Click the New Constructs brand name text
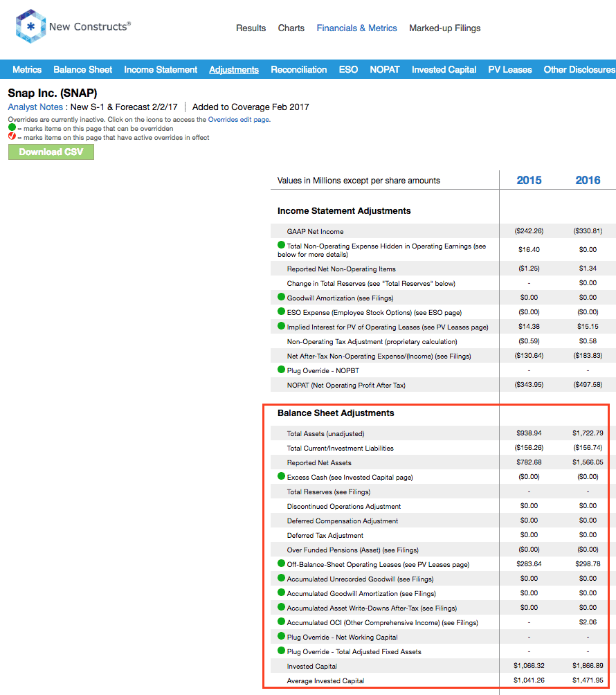This screenshot has height=695, width=616. 90,26
